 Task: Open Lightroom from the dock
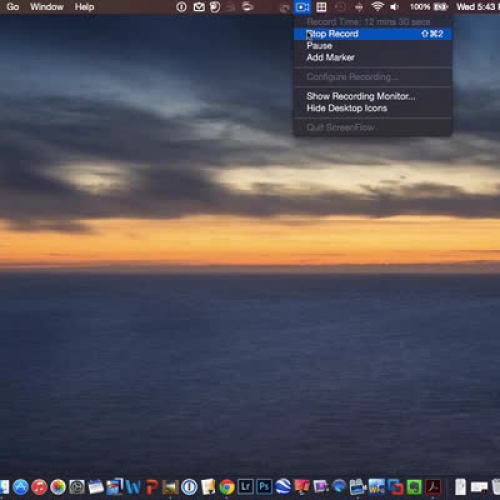(246, 487)
